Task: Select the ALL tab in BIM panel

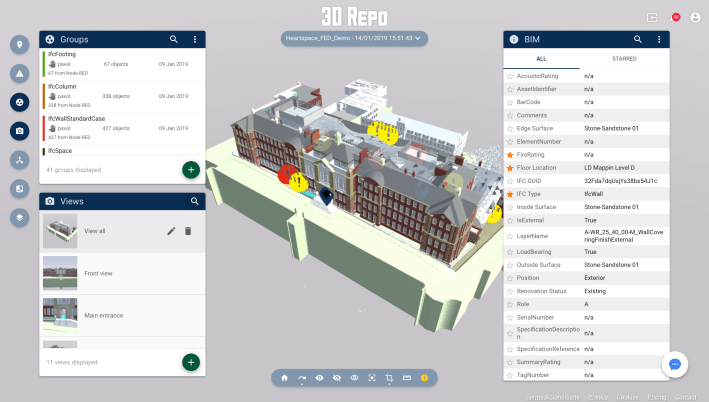Action: pyautogui.click(x=541, y=59)
